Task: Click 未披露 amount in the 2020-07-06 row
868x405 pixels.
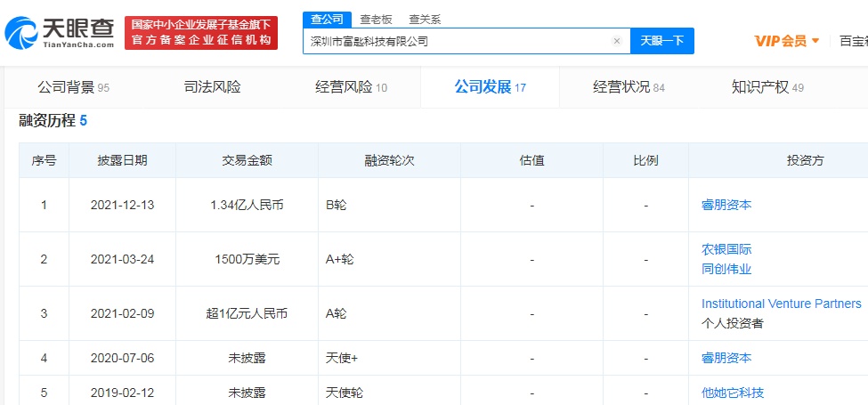Action: (x=247, y=358)
